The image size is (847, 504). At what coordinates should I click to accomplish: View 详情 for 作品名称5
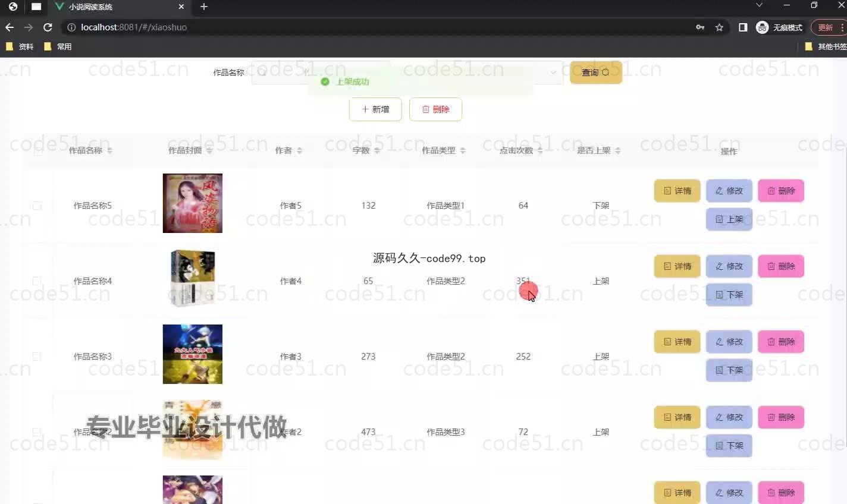(x=677, y=191)
